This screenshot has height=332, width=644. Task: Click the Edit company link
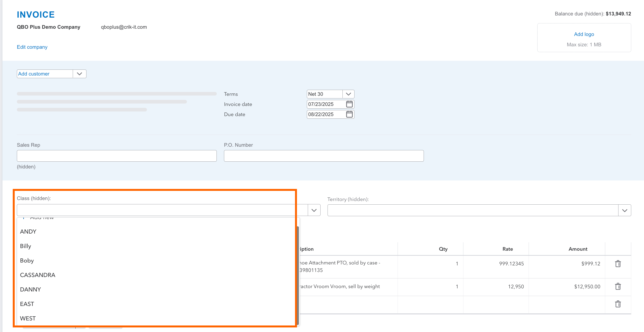coord(32,47)
